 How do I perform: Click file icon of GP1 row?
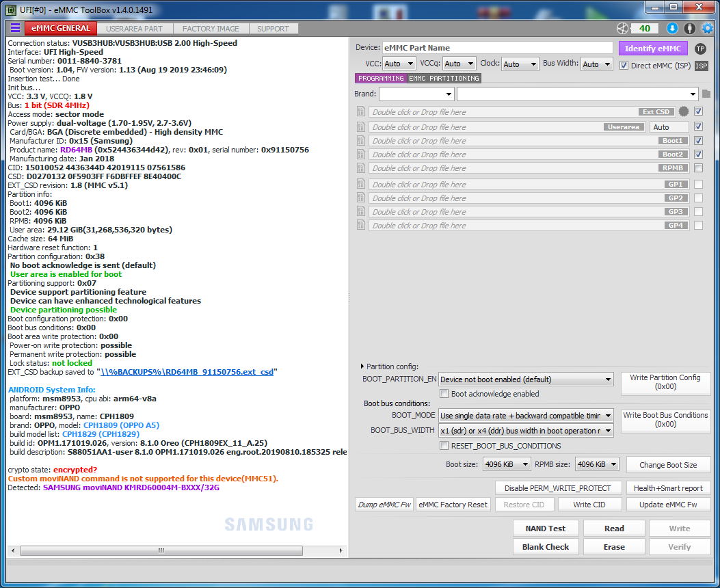pos(361,184)
